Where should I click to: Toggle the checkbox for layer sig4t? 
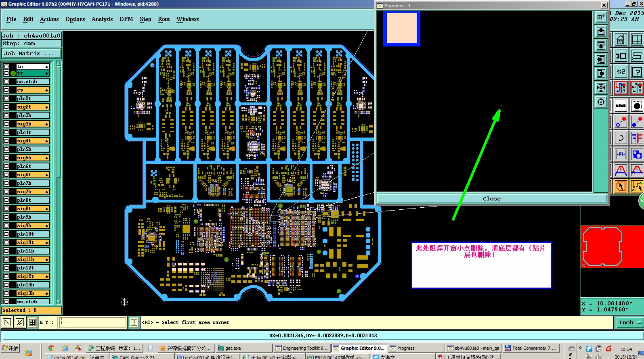(6, 141)
